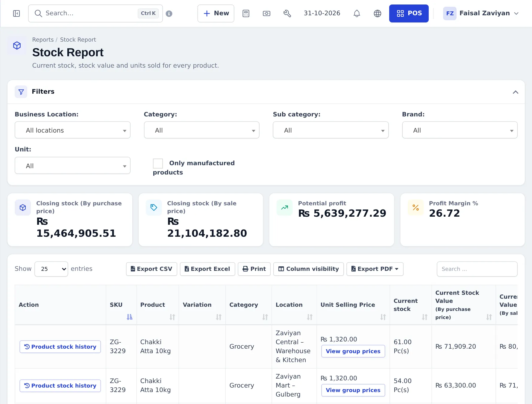This screenshot has width=532, height=404.
Task: View group prices for Zaviyan Central row
Action: click(x=353, y=351)
